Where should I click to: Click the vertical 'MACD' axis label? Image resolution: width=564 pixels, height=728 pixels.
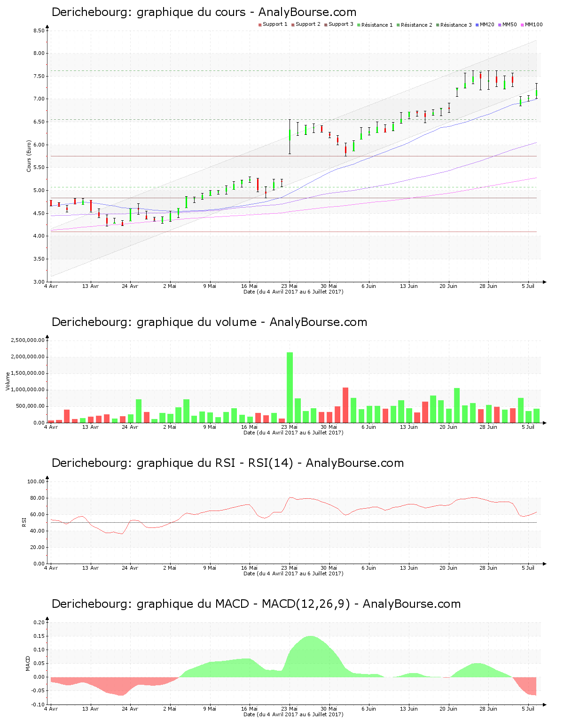pos(28,663)
